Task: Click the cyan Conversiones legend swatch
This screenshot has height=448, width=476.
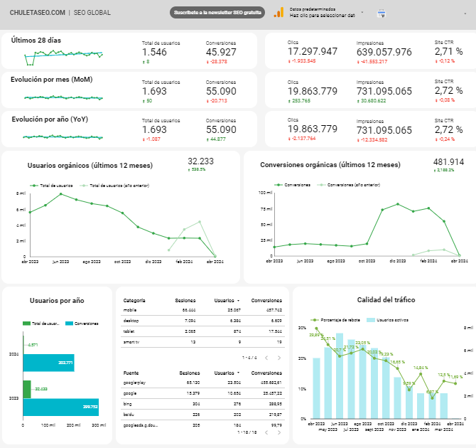Action: point(68,323)
